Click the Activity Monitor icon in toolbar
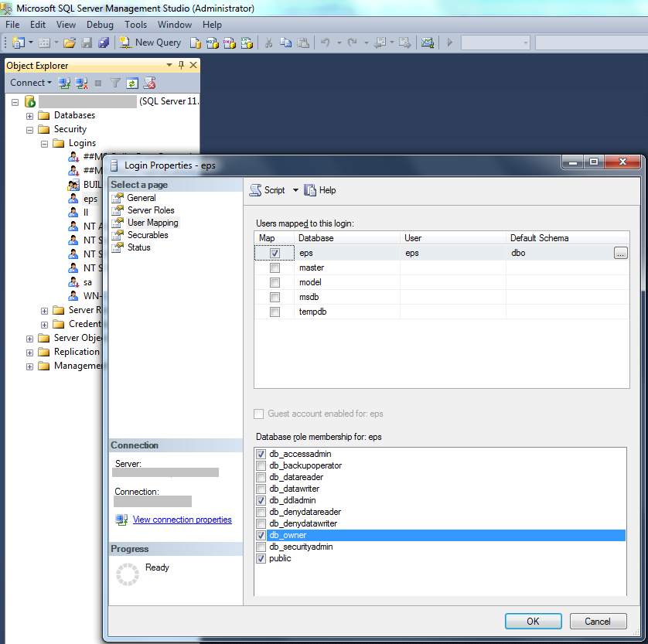 427,43
